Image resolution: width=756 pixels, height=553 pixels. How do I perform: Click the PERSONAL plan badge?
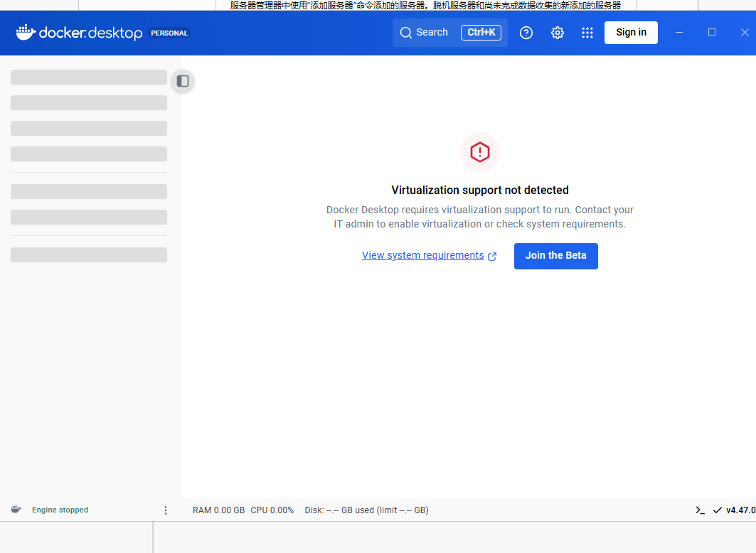pos(169,33)
